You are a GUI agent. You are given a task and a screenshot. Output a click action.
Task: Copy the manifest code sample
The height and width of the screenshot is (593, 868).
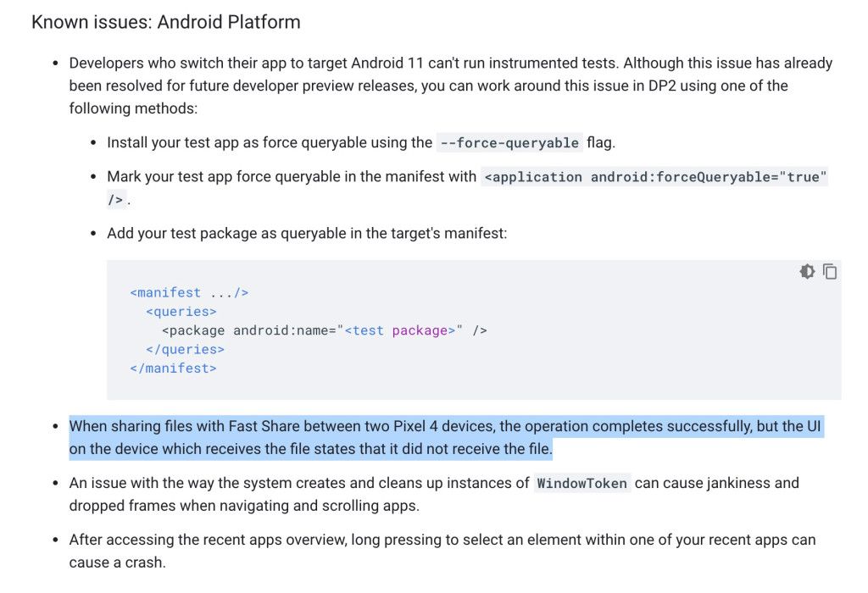830,272
